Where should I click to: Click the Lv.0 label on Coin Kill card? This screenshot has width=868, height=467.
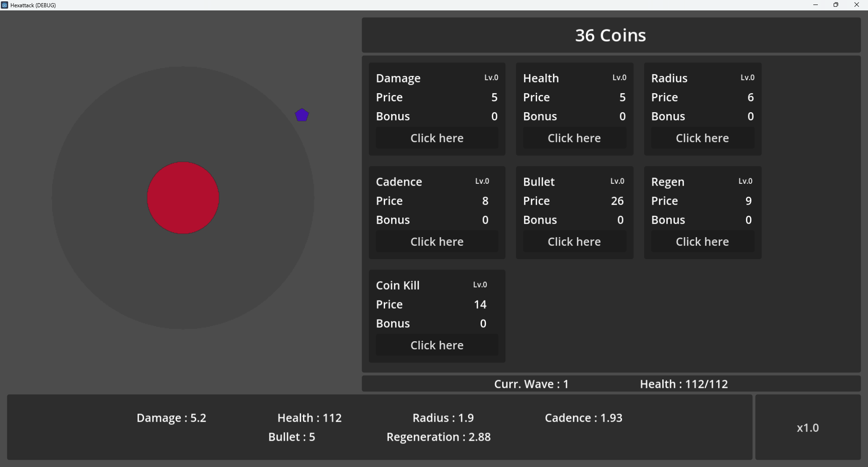(480, 285)
